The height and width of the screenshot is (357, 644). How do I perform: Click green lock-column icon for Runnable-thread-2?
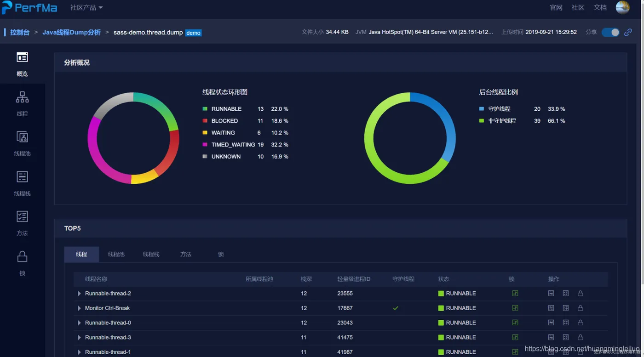pos(515,293)
